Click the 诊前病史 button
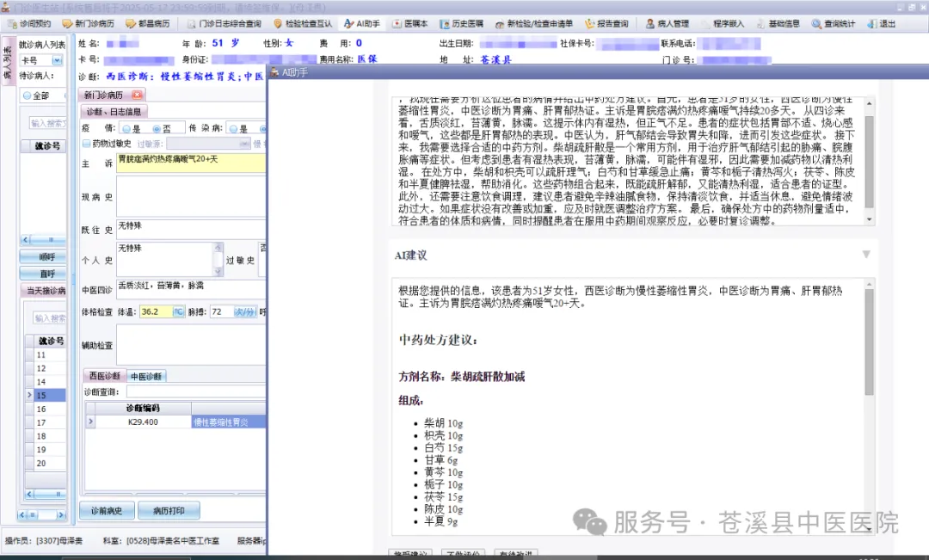Image resolution: width=929 pixels, height=560 pixels. click(x=106, y=510)
